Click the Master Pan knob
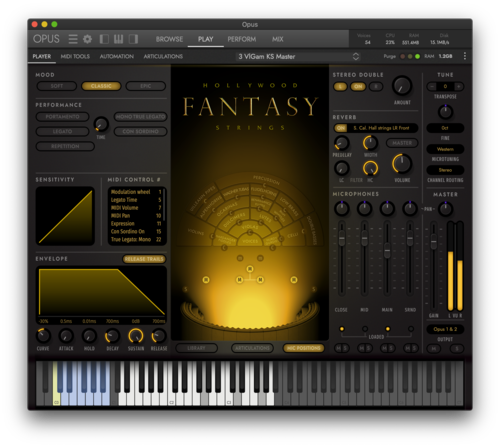The image size is (500, 447). click(445, 209)
